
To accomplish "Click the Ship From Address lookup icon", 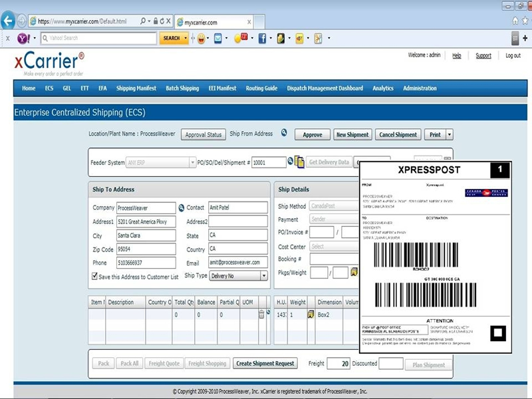I will tap(284, 132).
